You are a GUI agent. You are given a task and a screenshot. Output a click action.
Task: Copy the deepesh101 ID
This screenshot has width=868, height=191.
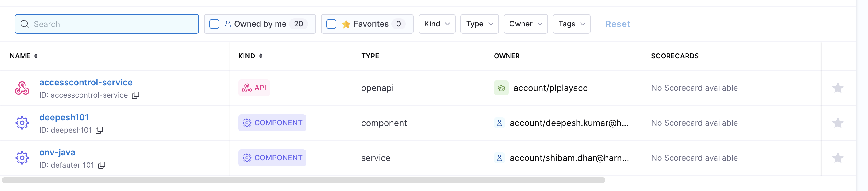99,131
